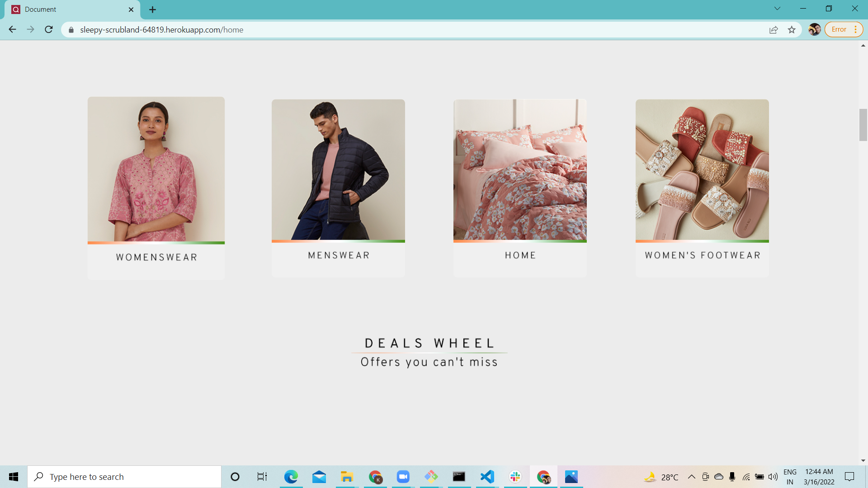Click the share icon in the address bar

(774, 29)
